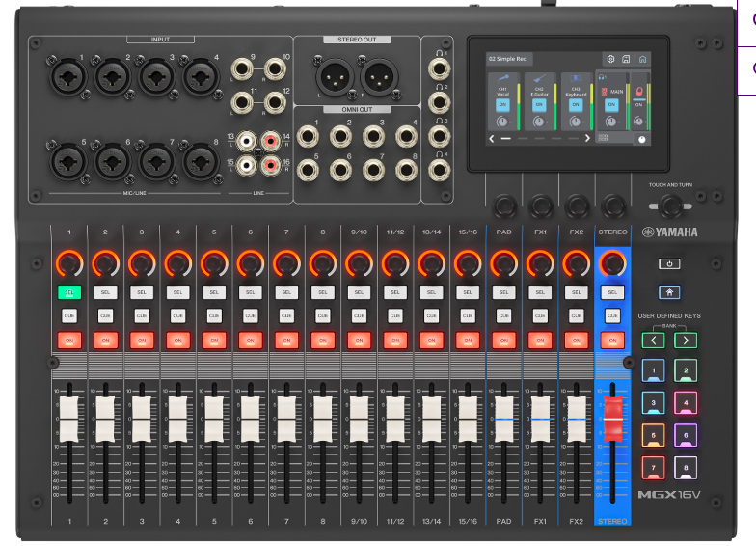Tap the CH3 Keyboard icon on screen

[x=575, y=77]
